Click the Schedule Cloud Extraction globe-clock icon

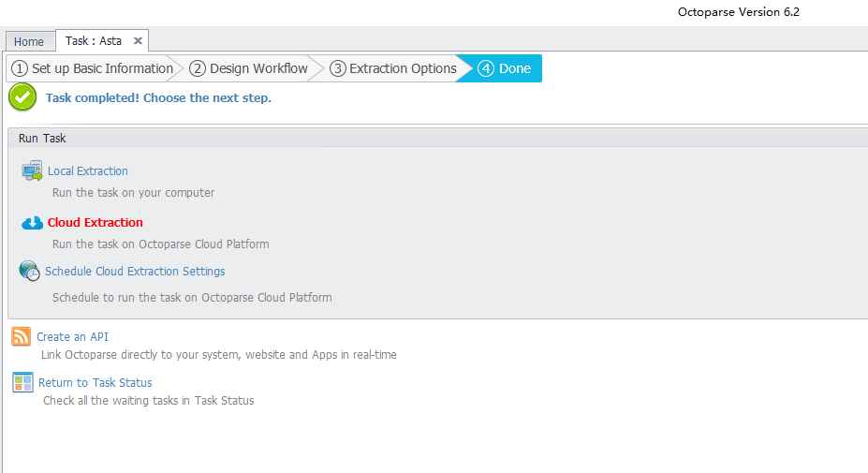point(29,272)
